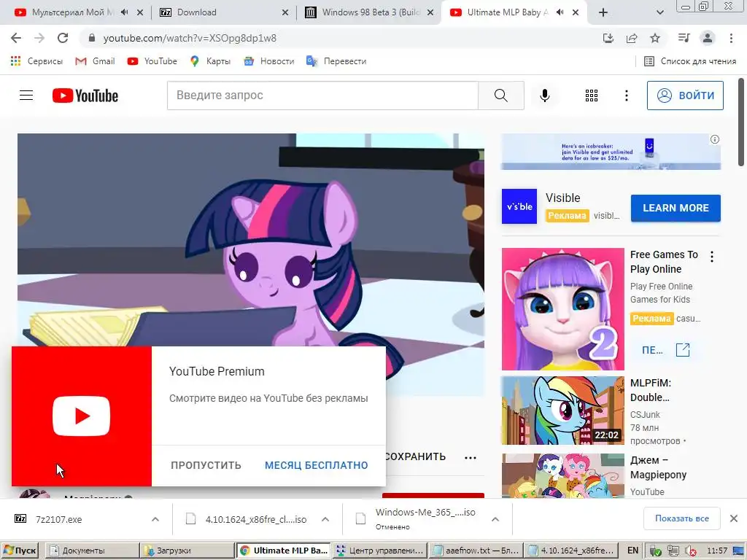The image size is (747, 560).
Task: Open YouTube hamburger guide menu
Action: (26, 96)
